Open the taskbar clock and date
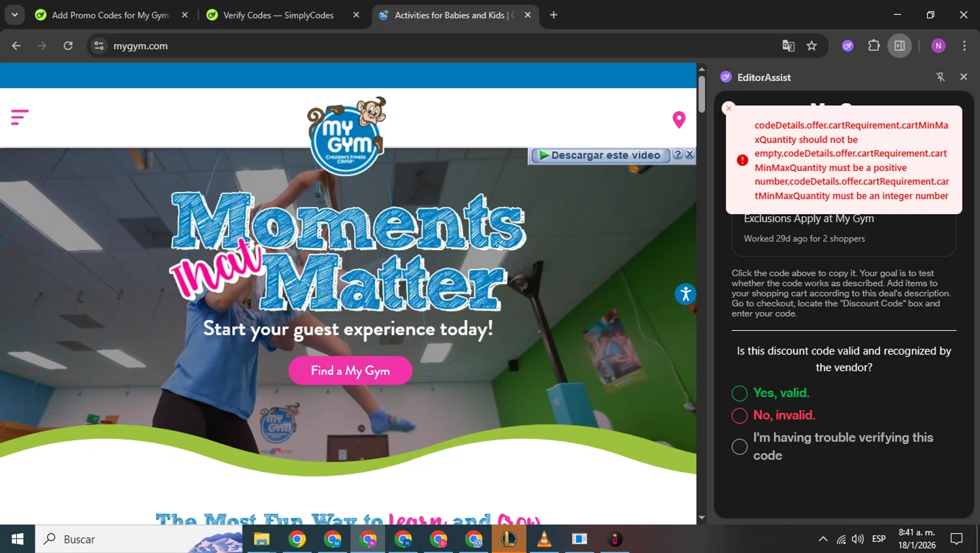Viewport: 980px width, 553px height. pyautogui.click(x=917, y=539)
